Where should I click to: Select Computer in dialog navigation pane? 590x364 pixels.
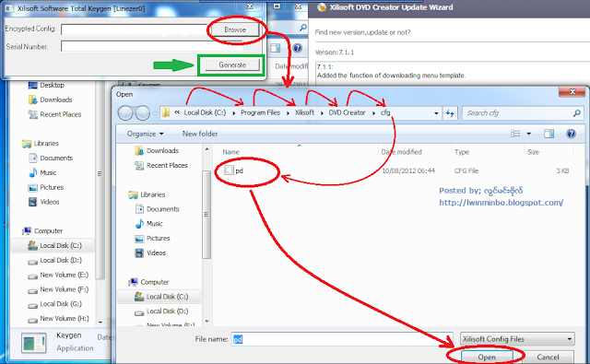148,282
